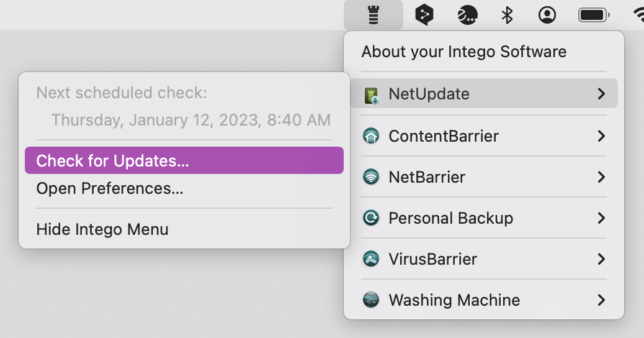The width and height of the screenshot is (644, 338).
Task: Open the Bluetooth menu bar icon
Action: [508, 15]
